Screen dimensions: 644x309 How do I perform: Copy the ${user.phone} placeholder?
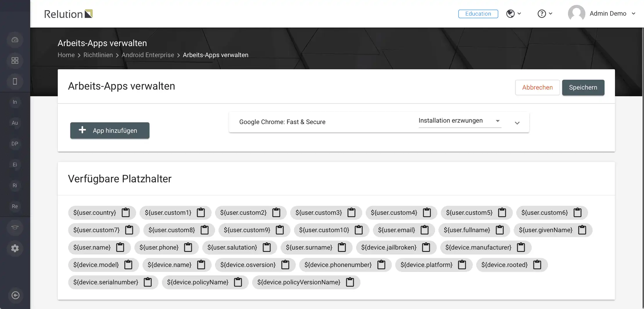click(188, 247)
